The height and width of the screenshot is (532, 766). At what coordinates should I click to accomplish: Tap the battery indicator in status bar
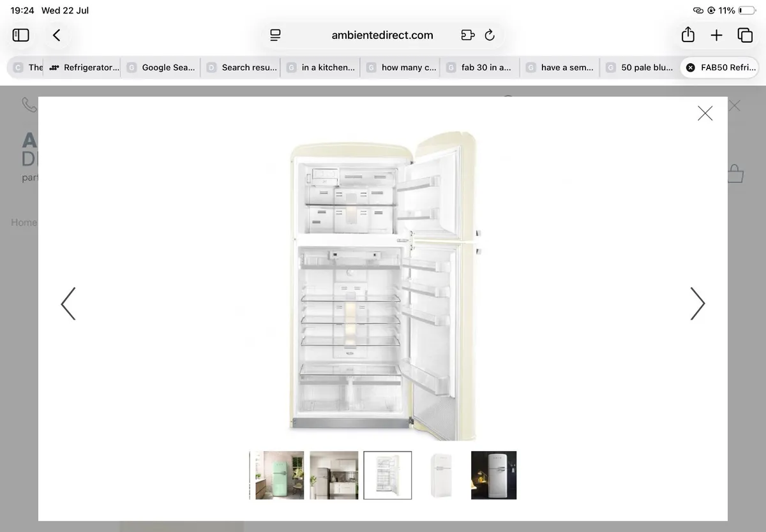747,11
